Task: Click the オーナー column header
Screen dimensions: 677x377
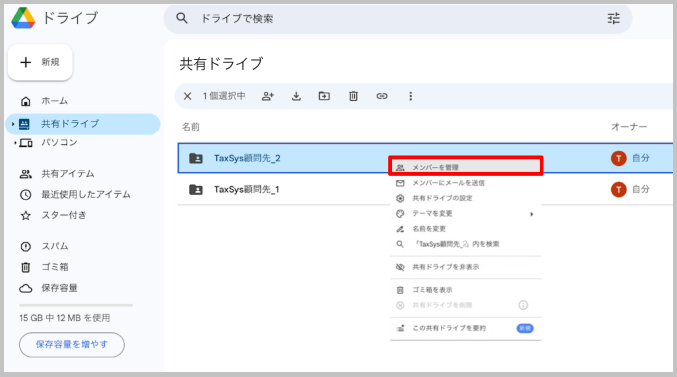Action: (629, 127)
